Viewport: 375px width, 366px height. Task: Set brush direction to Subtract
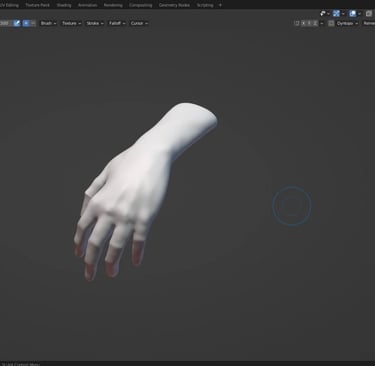pyautogui.click(x=33, y=23)
